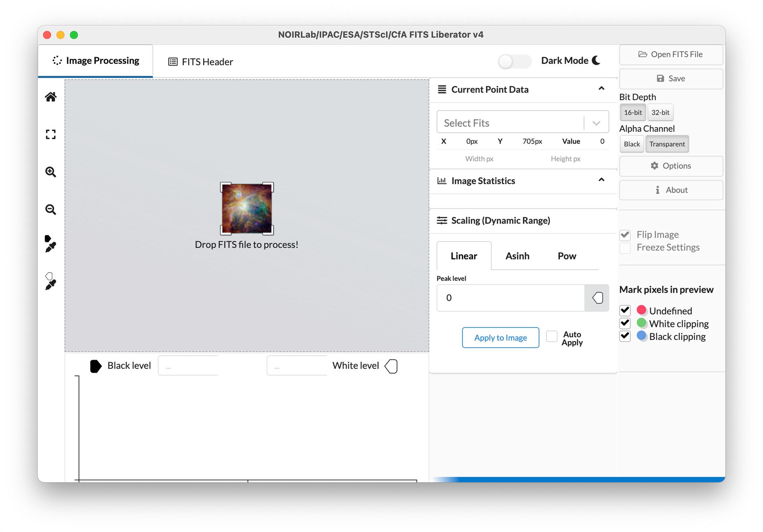Viewport: 763px width, 532px height.
Task: Switch to the FITS Header tab
Action: tap(201, 62)
